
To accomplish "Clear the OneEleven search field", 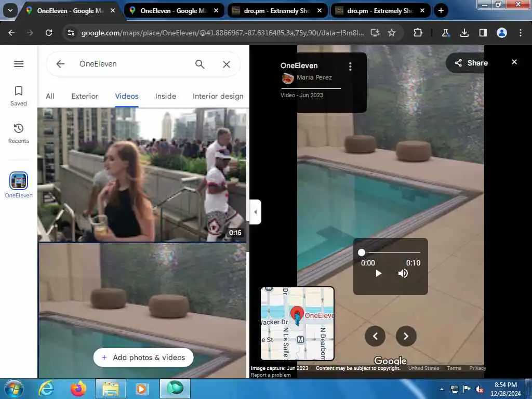I will point(227,64).
